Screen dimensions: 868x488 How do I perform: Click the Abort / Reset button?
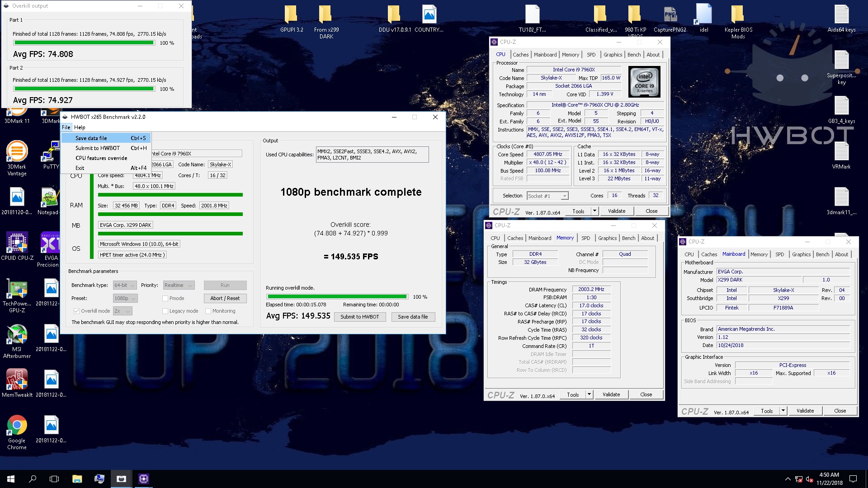[225, 298]
